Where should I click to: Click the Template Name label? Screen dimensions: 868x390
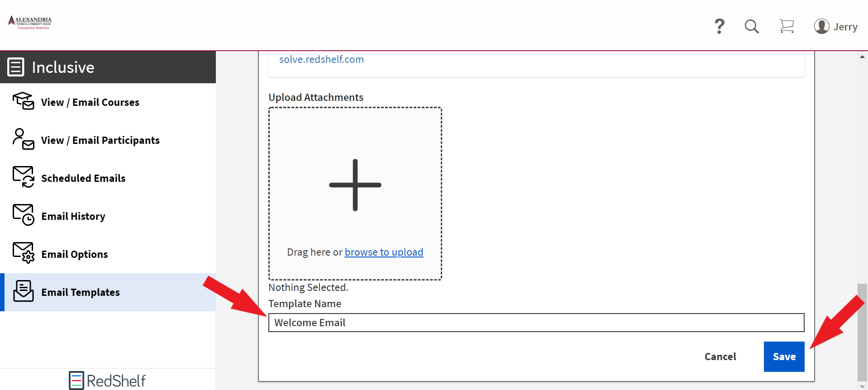pyautogui.click(x=305, y=304)
